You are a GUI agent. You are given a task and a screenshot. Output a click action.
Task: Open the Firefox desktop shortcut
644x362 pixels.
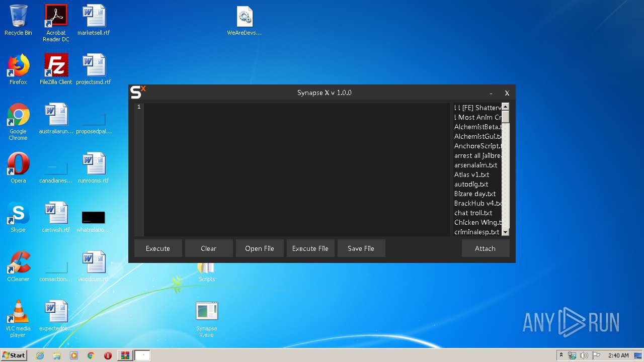click(x=18, y=70)
